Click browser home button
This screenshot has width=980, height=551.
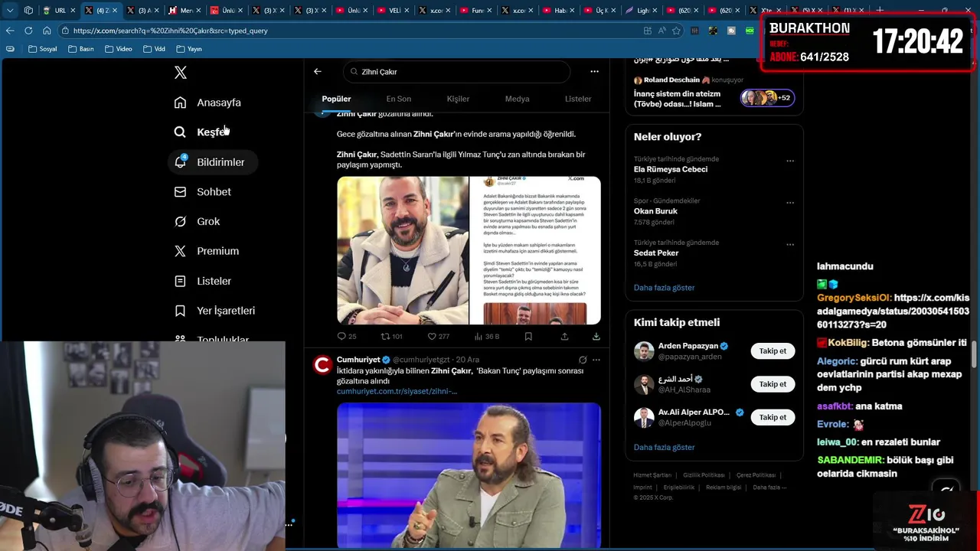click(x=47, y=31)
